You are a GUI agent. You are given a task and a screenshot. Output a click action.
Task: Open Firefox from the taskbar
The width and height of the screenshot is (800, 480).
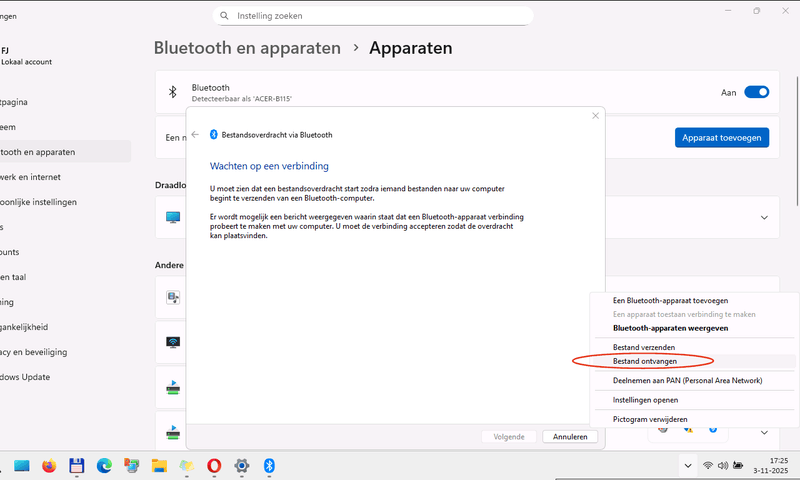pos(49,465)
